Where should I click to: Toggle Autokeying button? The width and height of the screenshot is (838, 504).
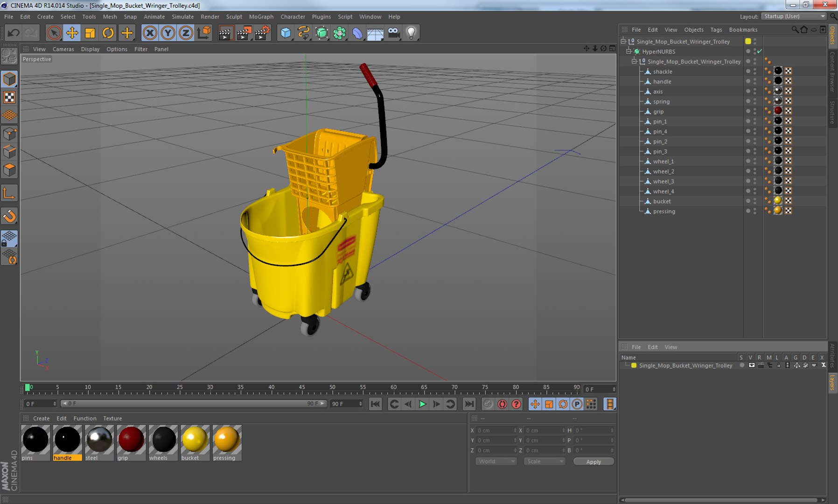[502, 404]
